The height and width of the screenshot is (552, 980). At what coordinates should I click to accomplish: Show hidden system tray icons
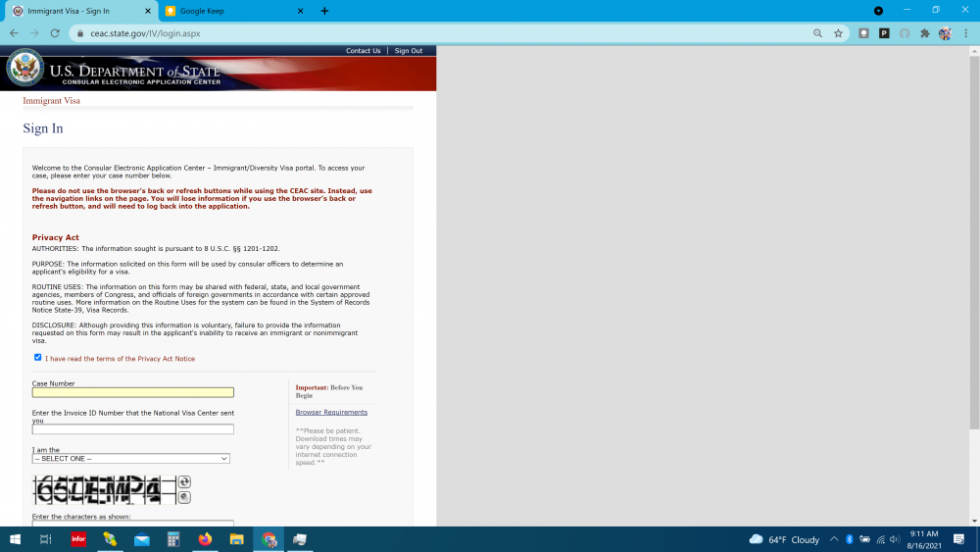pyautogui.click(x=834, y=539)
